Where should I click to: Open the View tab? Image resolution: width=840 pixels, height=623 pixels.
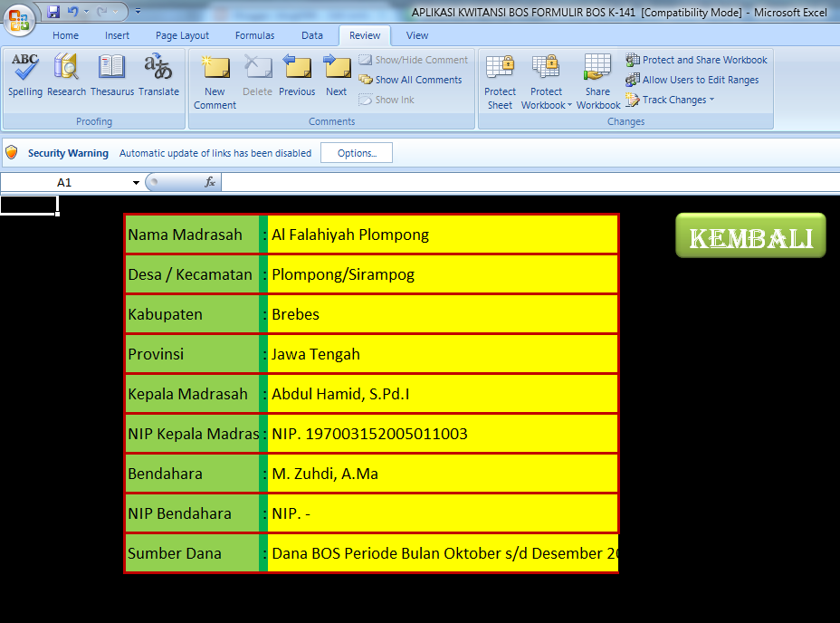(416, 35)
